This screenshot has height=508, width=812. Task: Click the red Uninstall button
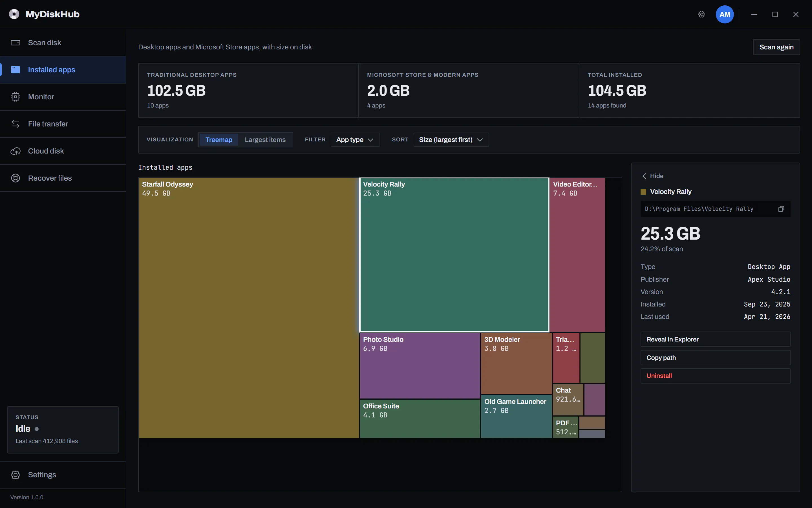[715, 376]
